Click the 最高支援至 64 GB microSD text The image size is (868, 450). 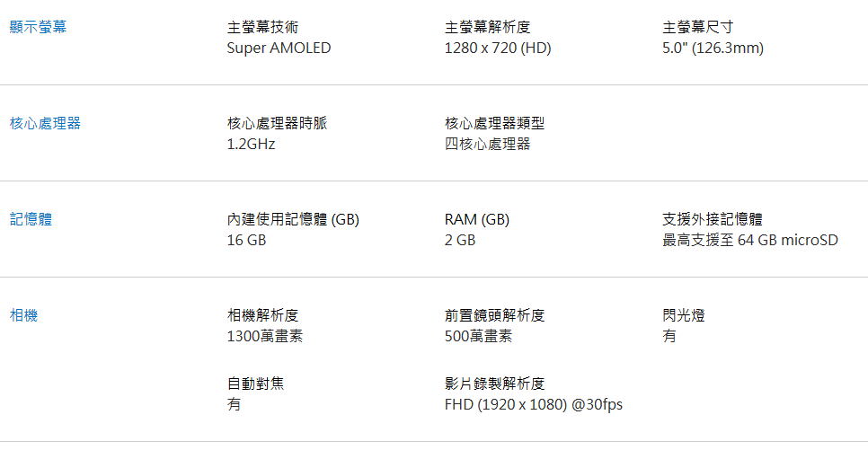(750, 240)
